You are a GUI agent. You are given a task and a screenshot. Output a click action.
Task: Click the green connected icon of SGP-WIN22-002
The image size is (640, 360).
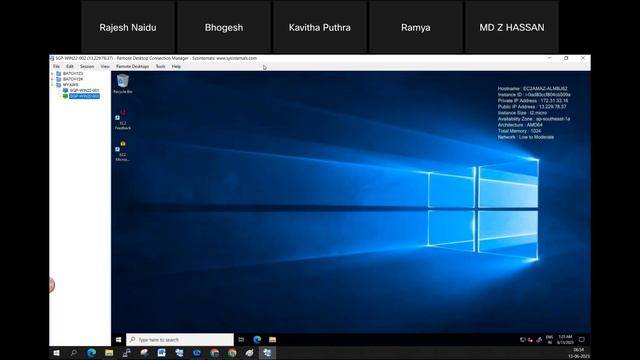(x=65, y=96)
